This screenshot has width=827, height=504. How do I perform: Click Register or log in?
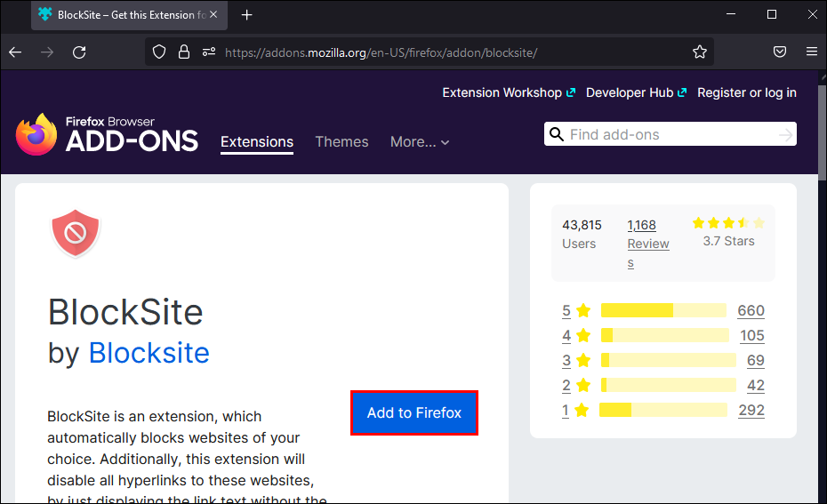pos(747,92)
